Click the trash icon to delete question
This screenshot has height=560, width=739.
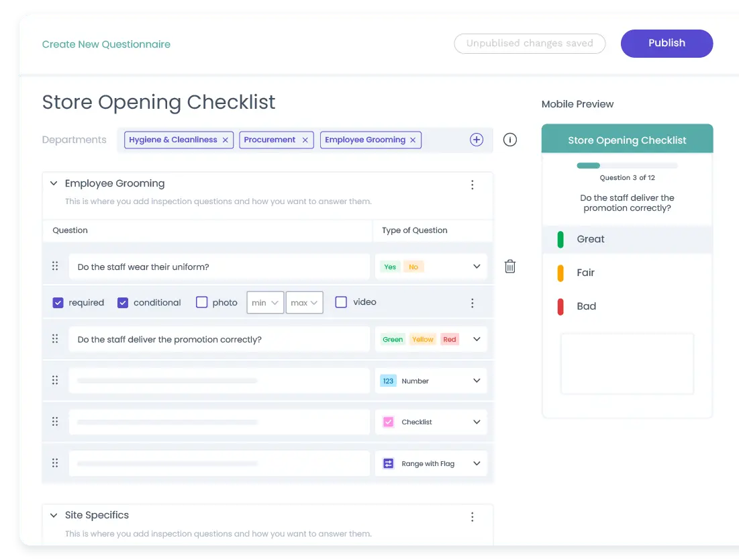510,267
